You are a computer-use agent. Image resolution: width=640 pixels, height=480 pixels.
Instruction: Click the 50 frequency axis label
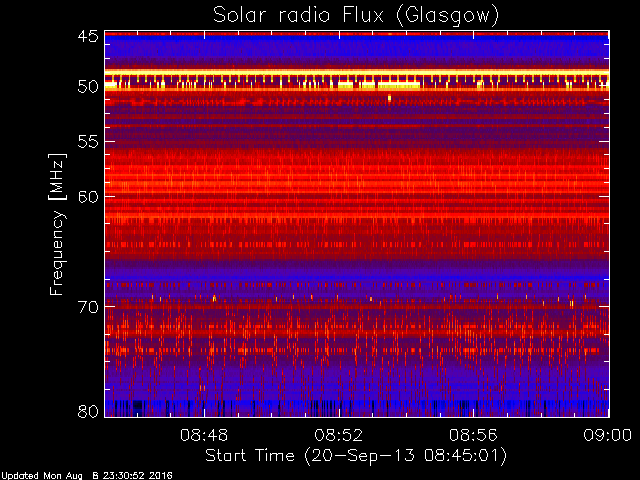click(88, 87)
